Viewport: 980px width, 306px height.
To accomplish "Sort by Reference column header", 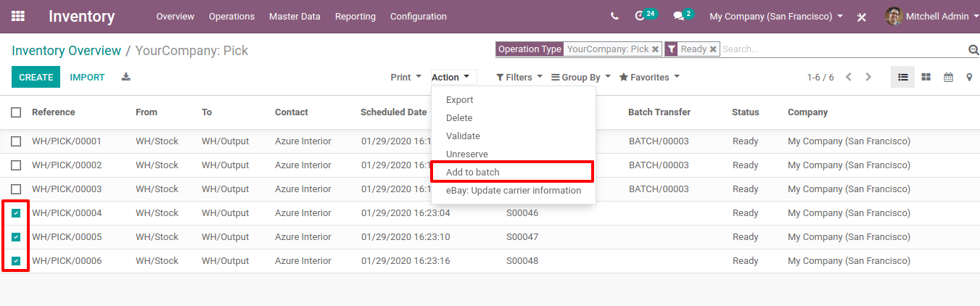I will pyautogui.click(x=54, y=112).
